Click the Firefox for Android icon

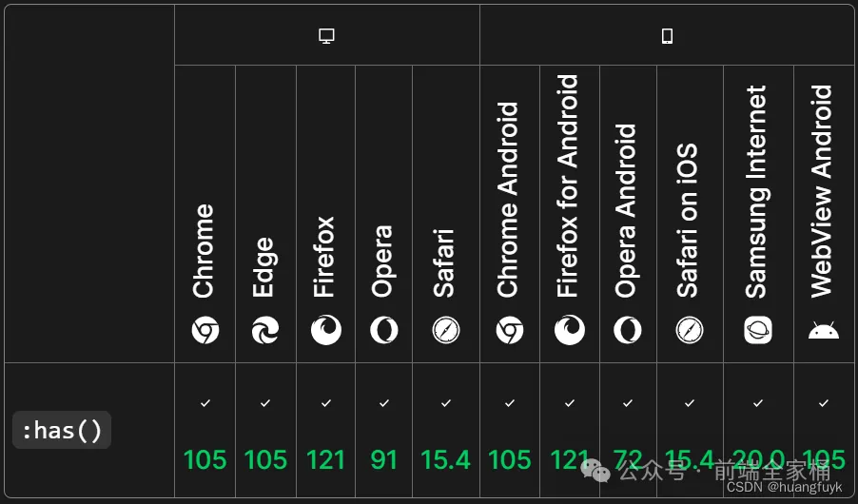tap(570, 331)
